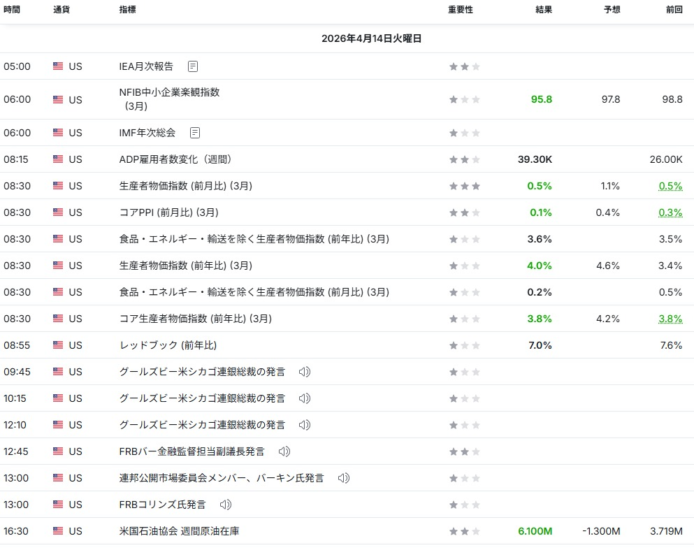Click underlined previous value 0.3% for コアPPI
The image size is (694, 550).
(x=670, y=213)
